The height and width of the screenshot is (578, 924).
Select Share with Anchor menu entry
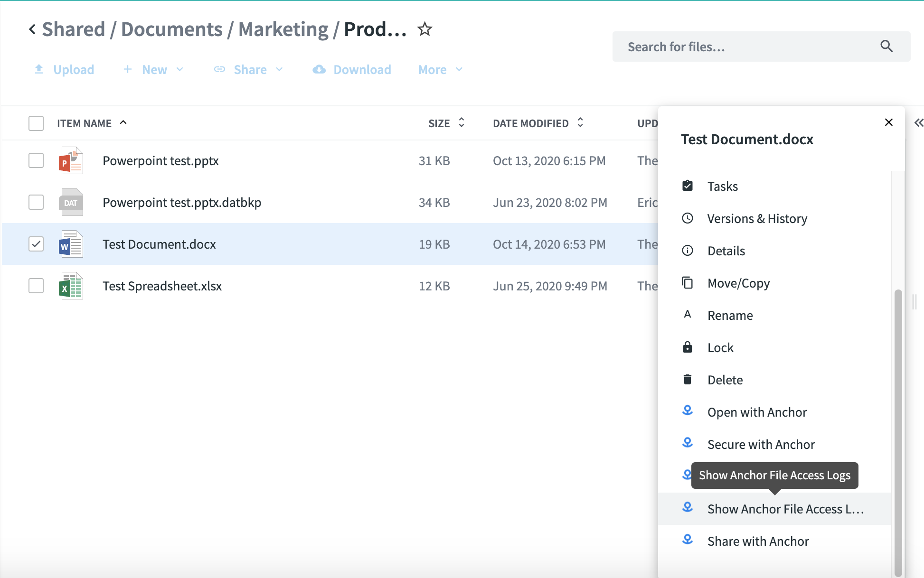[758, 541]
